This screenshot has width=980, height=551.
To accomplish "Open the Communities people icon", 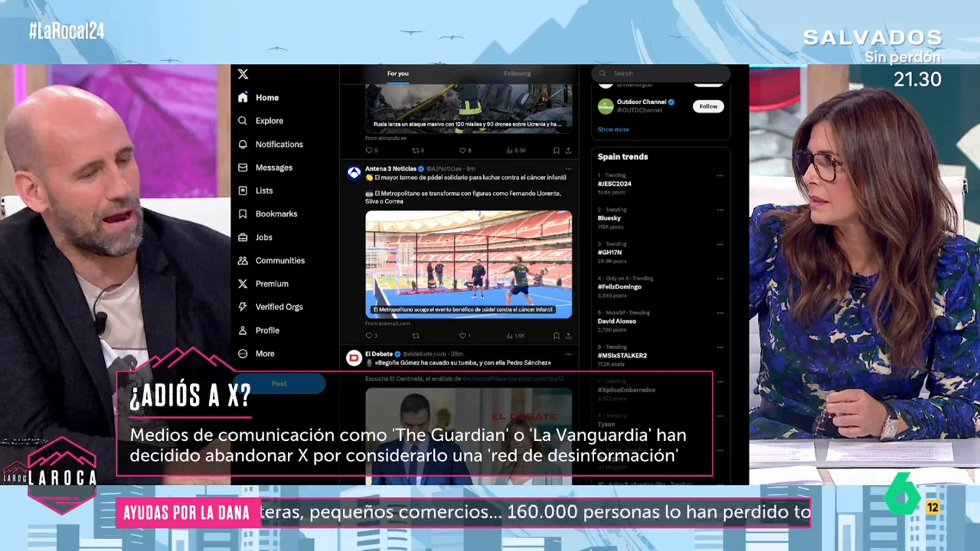I will (x=243, y=261).
